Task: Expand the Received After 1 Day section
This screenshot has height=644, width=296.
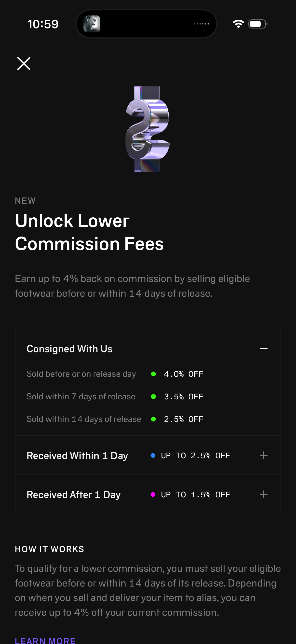Action: tap(263, 494)
